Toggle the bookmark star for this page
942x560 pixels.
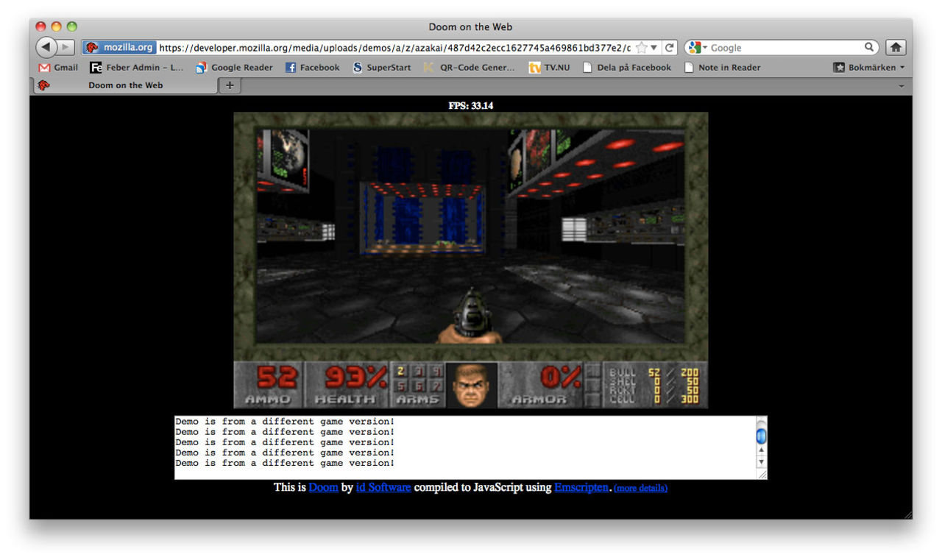(641, 46)
